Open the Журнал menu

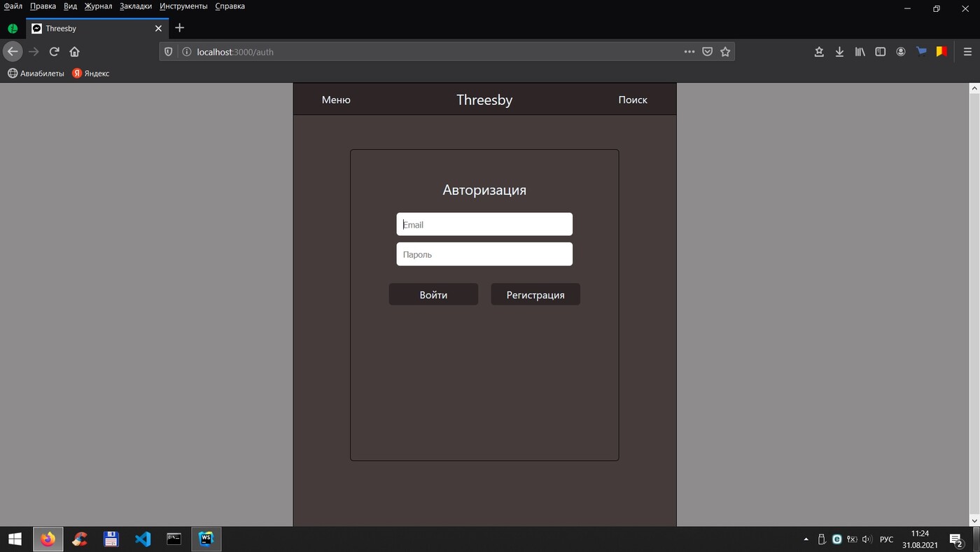tap(98, 6)
